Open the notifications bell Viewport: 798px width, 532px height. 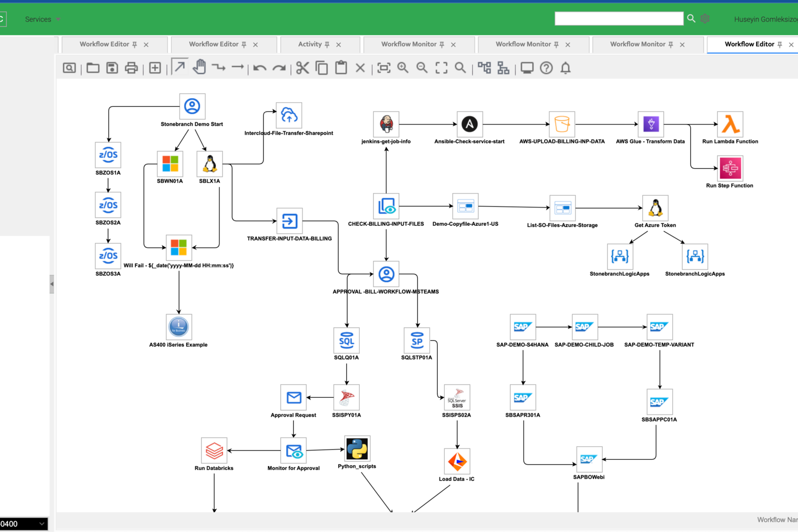pos(565,68)
